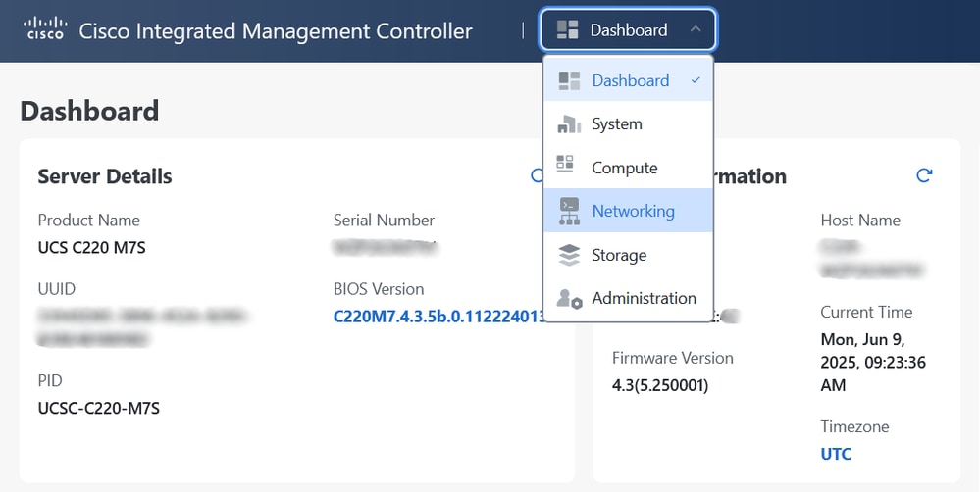Image resolution: width=980 pixels, height=492 pixels.
Task: Click the checkmark beside Dashboard menu item
Action: [x=696, y=80]
